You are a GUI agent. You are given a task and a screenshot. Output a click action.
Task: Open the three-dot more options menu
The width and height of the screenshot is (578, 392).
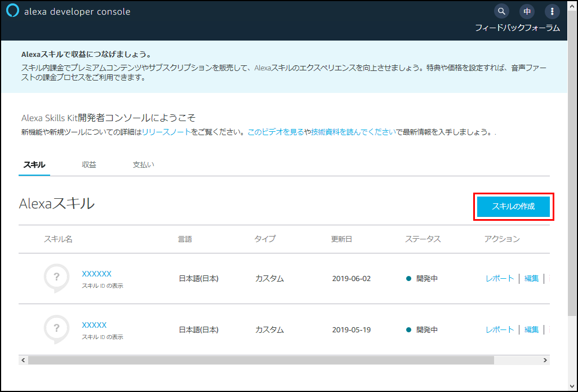pos(552,11)
